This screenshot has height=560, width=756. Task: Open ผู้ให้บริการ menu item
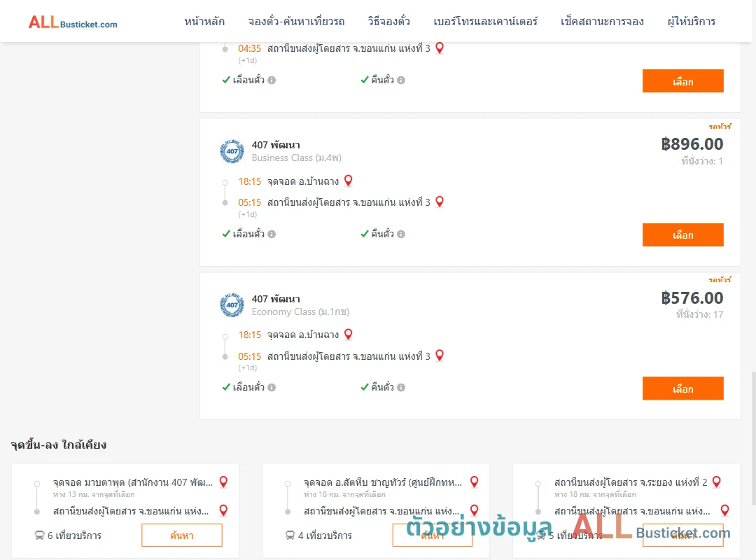pyautogui.click(x=691, y=22)
